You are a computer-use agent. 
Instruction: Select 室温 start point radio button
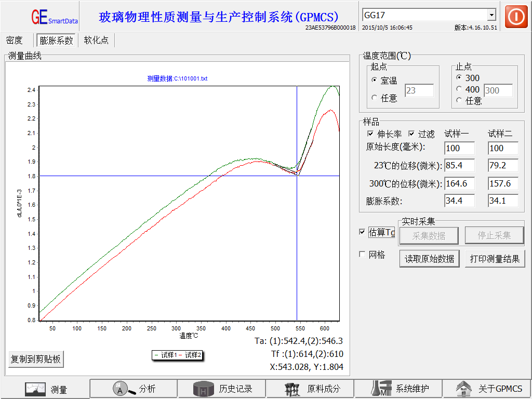point(374,80)
